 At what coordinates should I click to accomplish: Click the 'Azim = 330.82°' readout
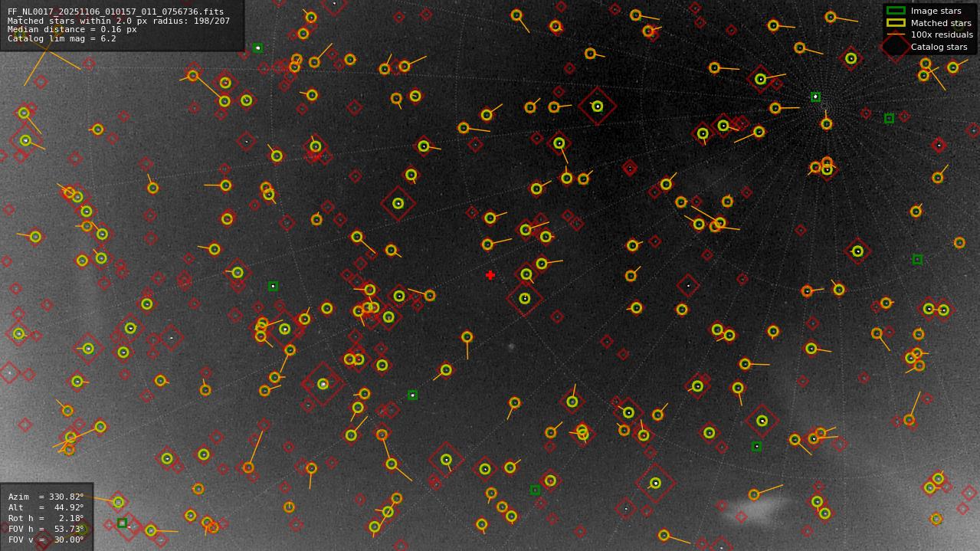point(46,497)
